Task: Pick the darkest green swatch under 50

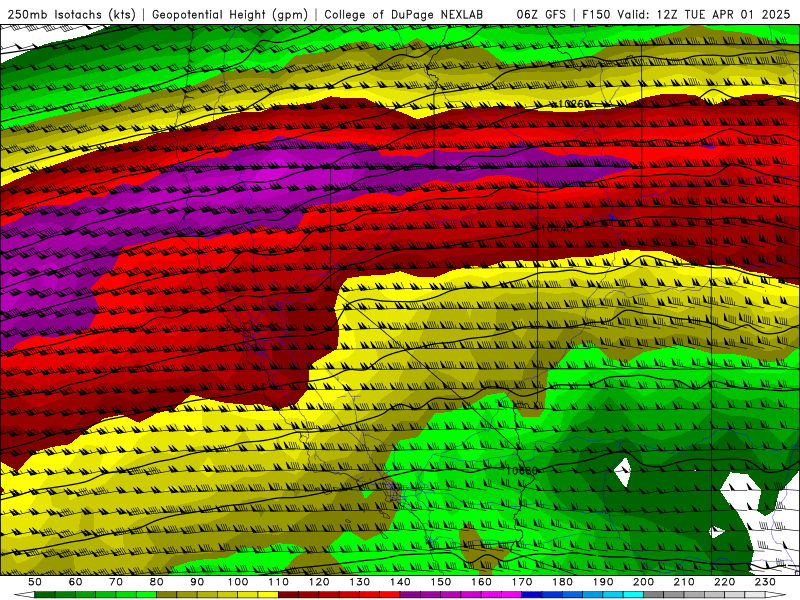Action: pyautogui.click(x=45, y=595)
